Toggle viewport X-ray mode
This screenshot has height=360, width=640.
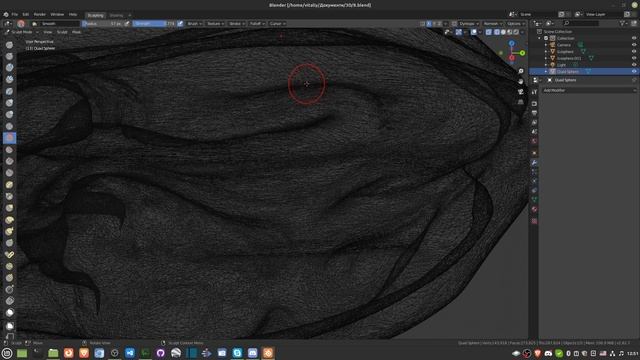[489, 32]
